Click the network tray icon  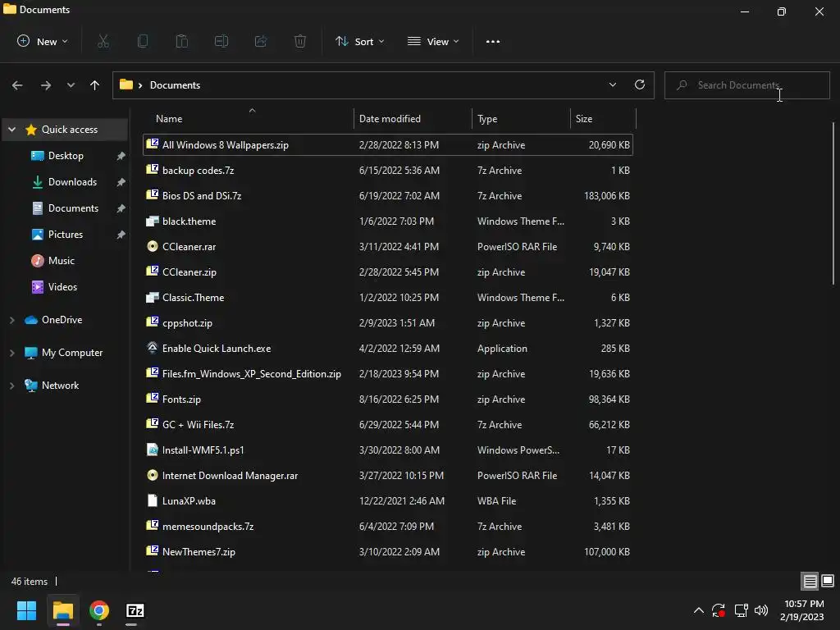pyautogui.click(x=741, y=610)
